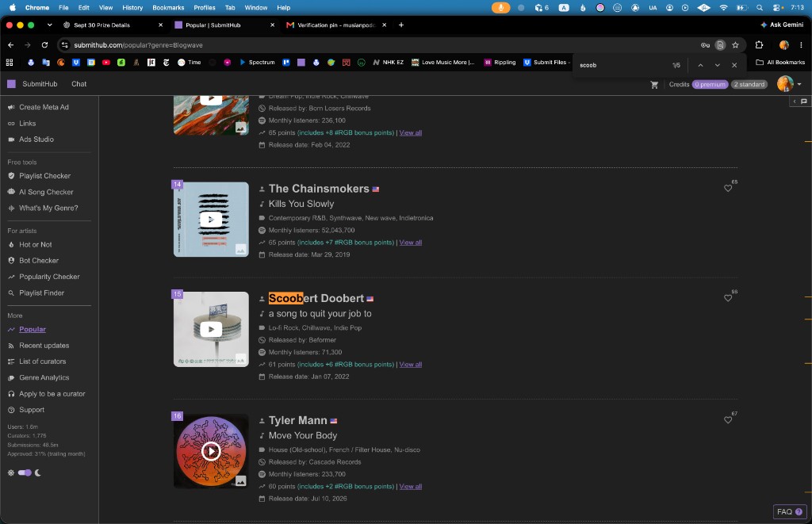Open What's My Genre tool

click(48, 208)
